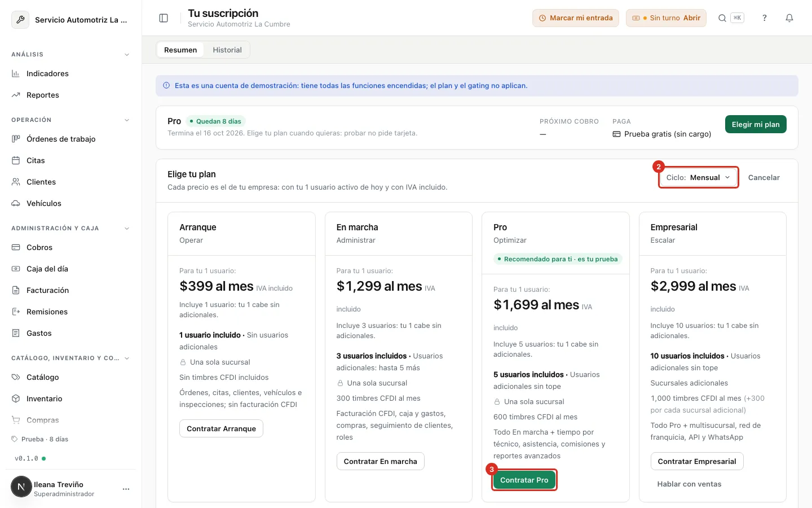This screenshot has height=508, width=812.
Task: Open Indicadores from the sidebar
Action: [x=70, y=73]
